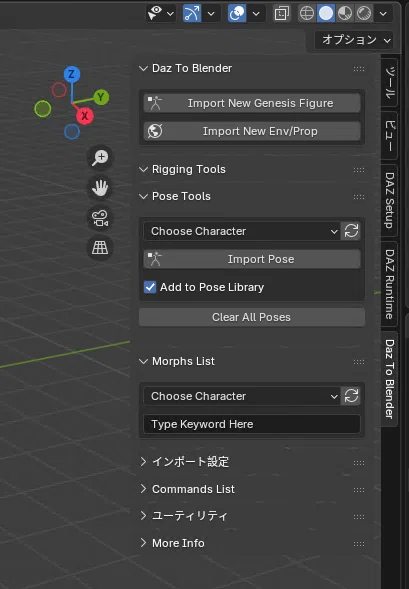Click the Import Pose button
This screenshot has width=409, height=589.
pos(252,259)
